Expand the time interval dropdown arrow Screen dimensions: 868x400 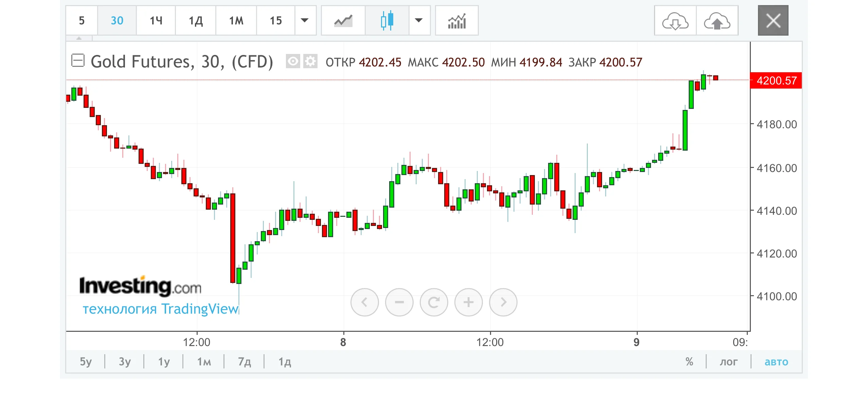click(x=305, y=21)
